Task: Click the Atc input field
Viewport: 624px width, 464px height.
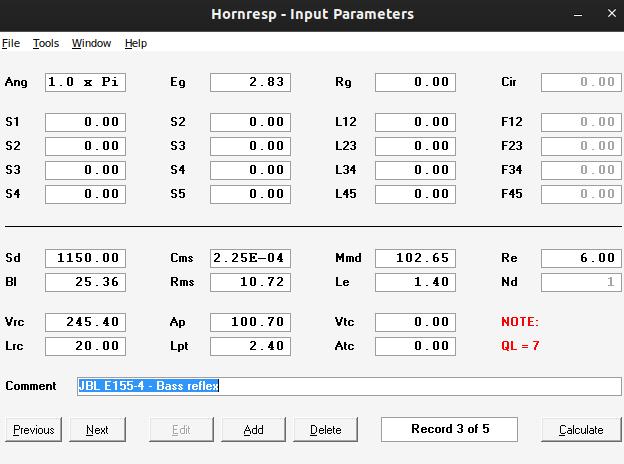Action: pyautogui.click(x=415, y=346)
